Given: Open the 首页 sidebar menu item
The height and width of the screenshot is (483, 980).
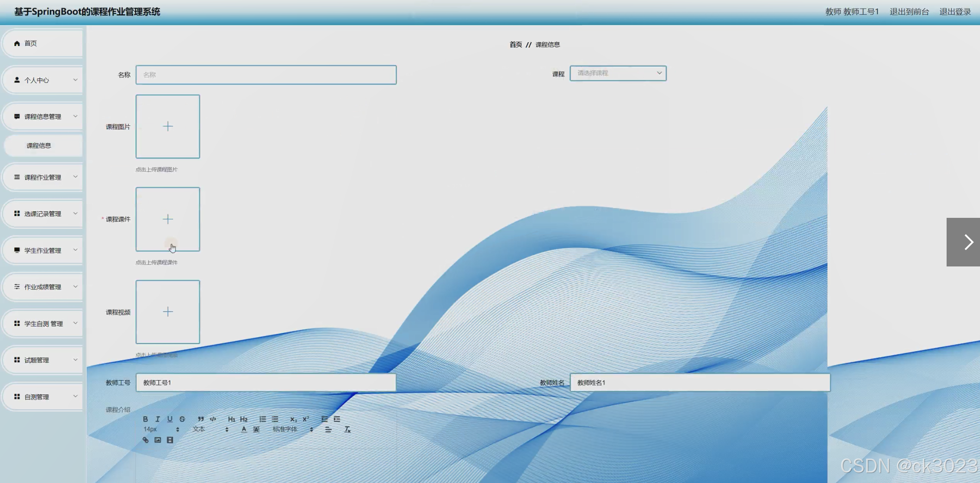Looking at the screenshot, I should tap(30, 43).
